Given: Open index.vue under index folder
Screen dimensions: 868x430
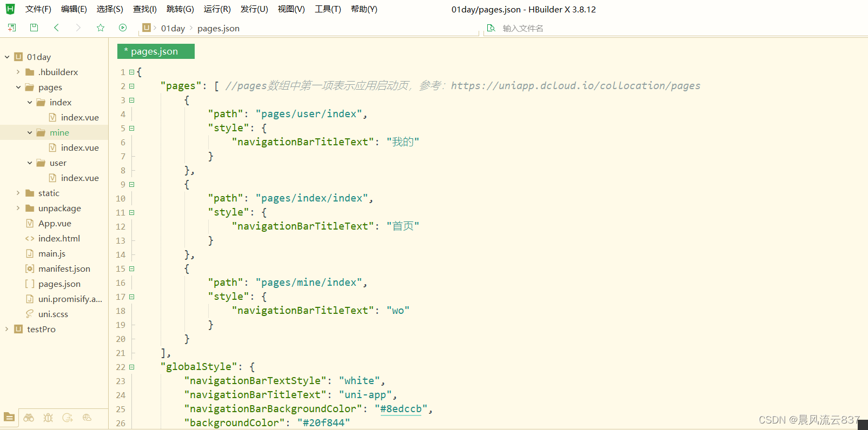Looking at the screenshot, I should click(x=79, y=117).
